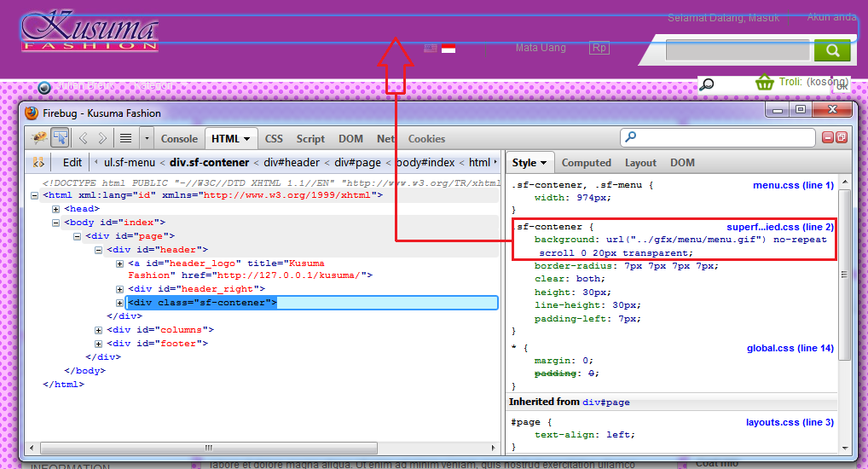The width and height of the screenshot is (868, 469).
Task: Click the Firebug bug icon in toolbar
Action: [x=38, y=138]
